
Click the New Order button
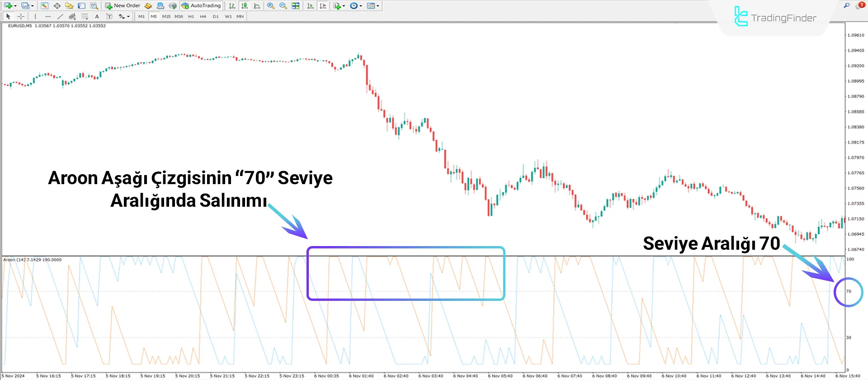coord(123,5)
